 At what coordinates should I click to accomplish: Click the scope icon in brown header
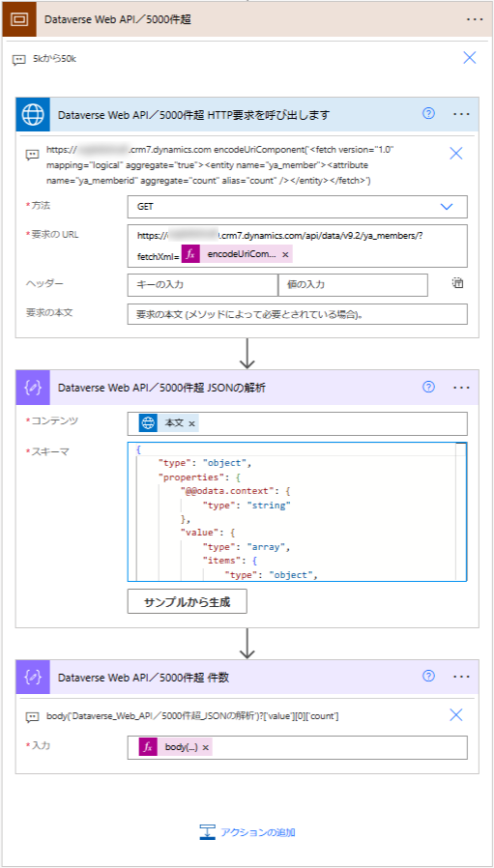tap(17, 18)
